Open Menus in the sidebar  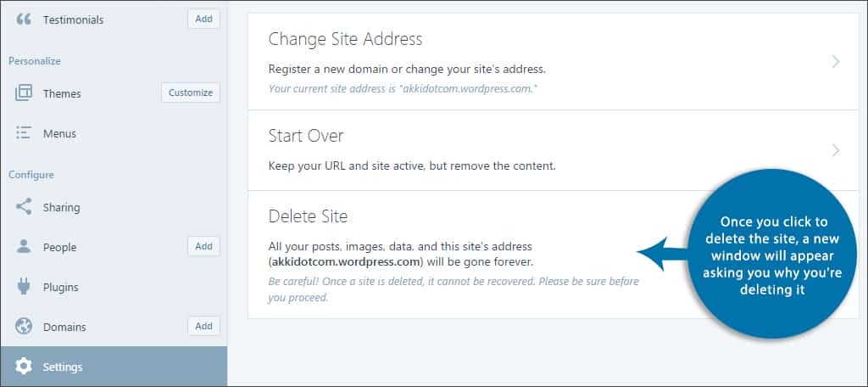click(60, 133)
